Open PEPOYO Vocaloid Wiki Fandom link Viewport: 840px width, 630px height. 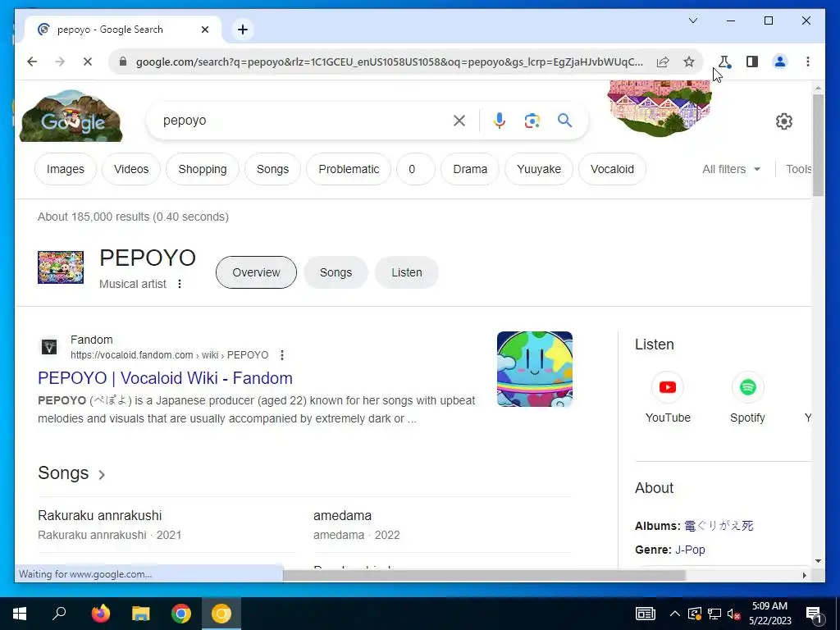pyautogui.click(x=165, y=378)
